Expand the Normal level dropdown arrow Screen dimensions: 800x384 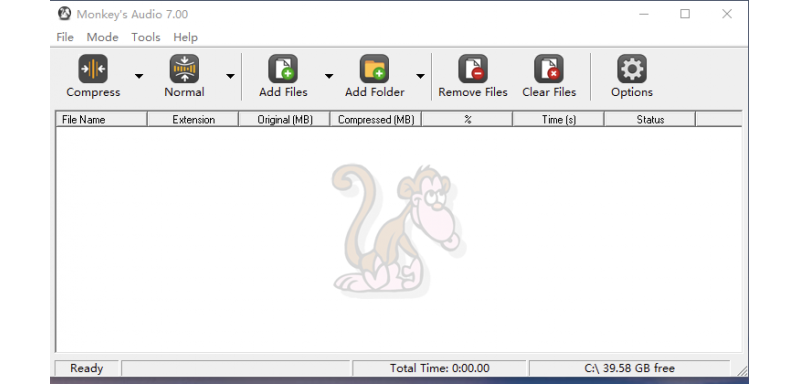(230, 76)
